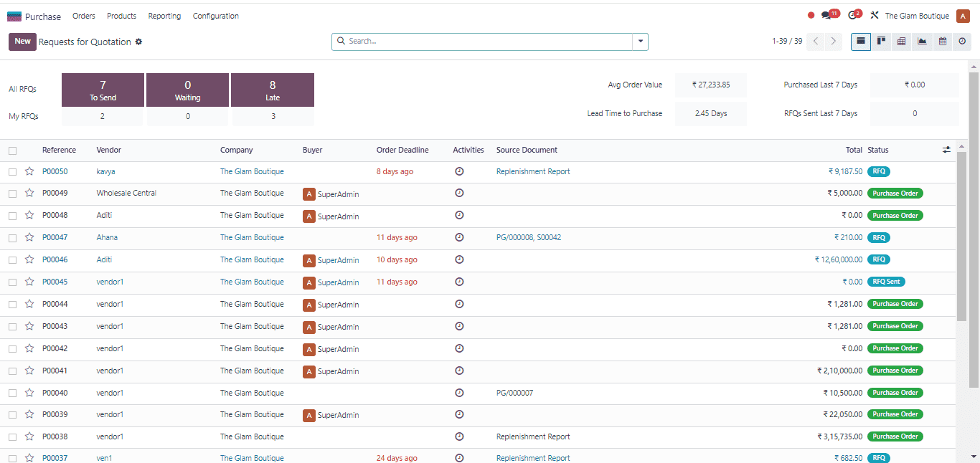Image resolution: width=980 pixels, height=463 pixels.
Task: Open the calendar view
Action: tap(942, 42)
